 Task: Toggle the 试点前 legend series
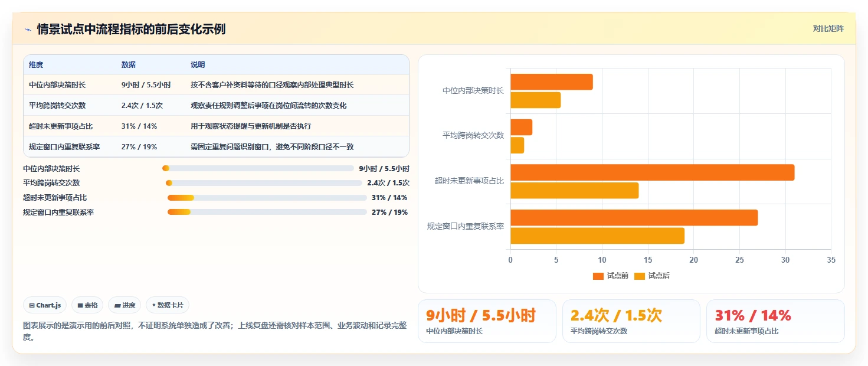click(611, 276)
